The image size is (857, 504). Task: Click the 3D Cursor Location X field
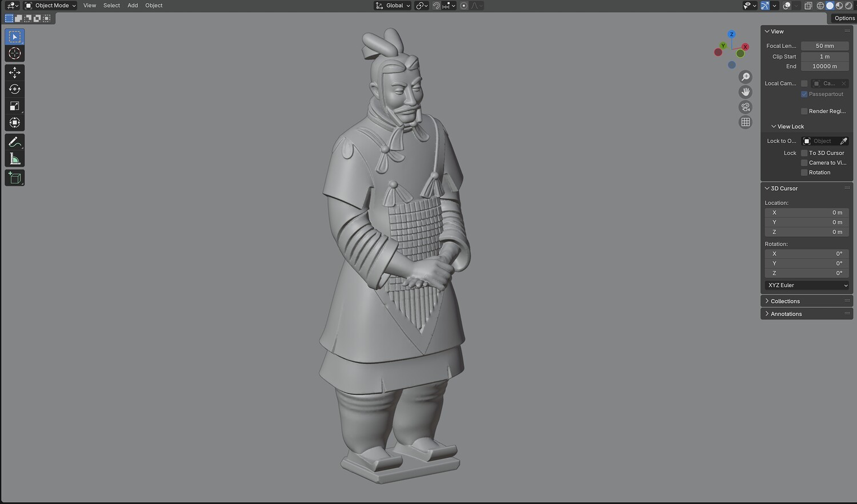(807, 213)
